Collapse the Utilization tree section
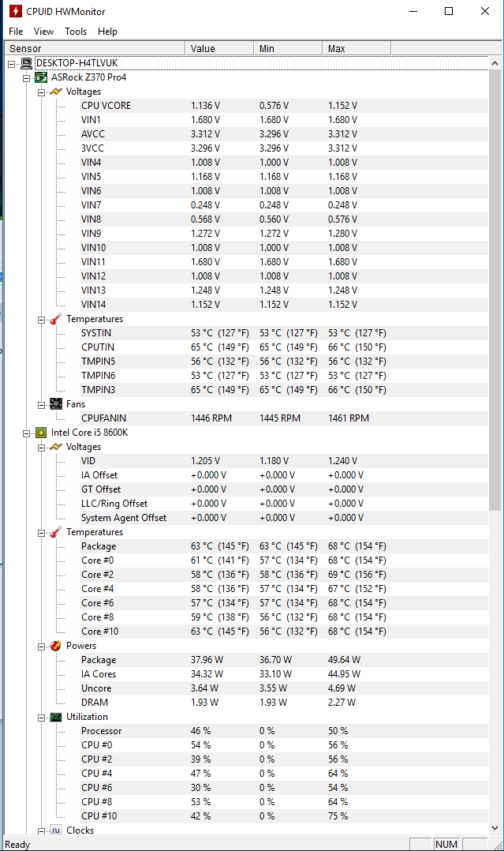 click(x=41, y=717)
